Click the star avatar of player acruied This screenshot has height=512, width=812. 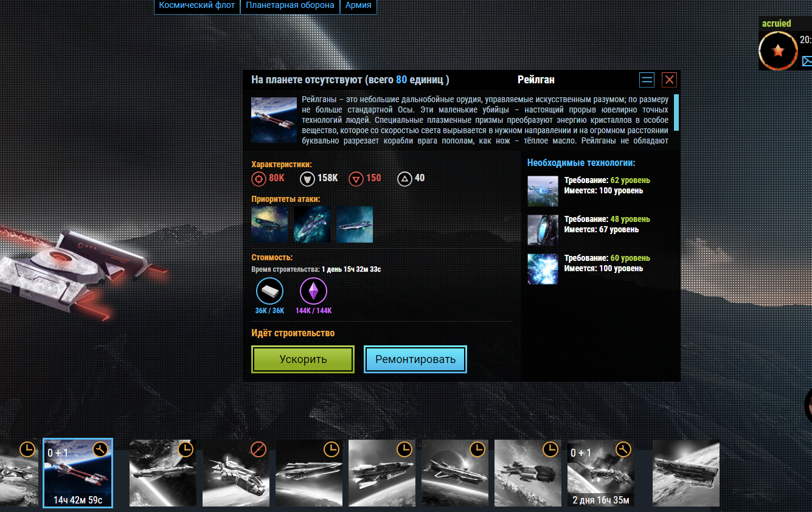(778, 51)
